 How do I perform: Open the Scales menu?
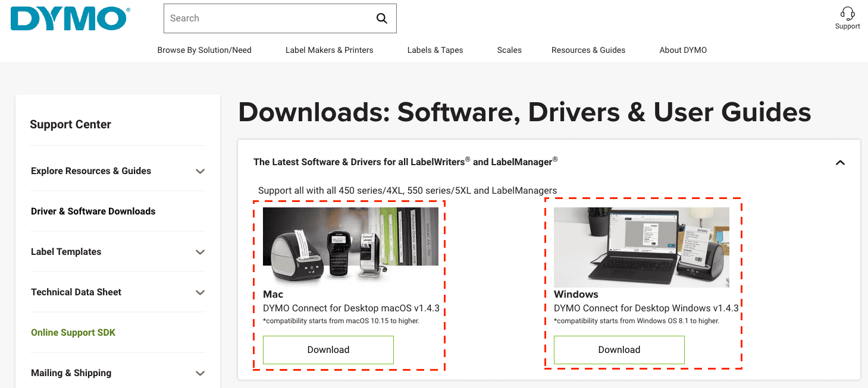509,50
